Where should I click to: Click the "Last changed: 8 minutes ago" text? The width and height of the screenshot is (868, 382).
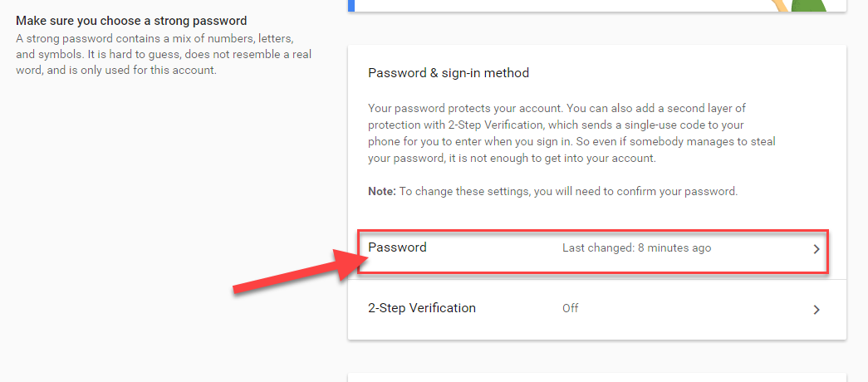coord(636,248)
